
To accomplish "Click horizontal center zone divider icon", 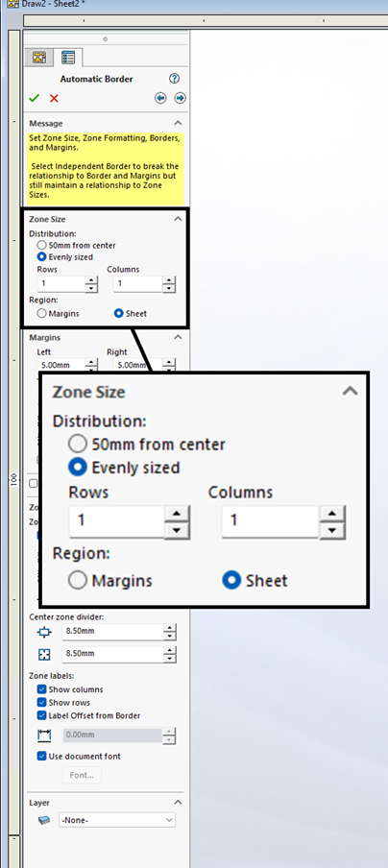I will 44,632.
